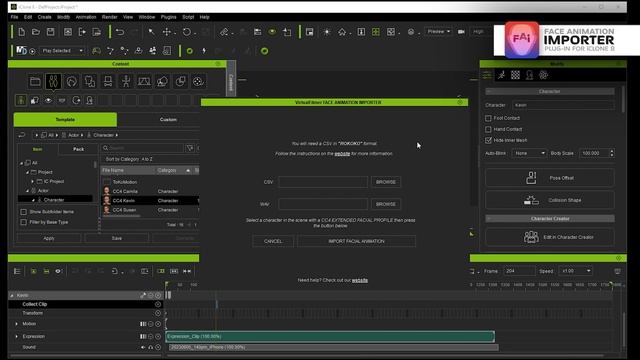
Task: Enable the Foot Contact checkbox
Action: (x=488, y=118)
